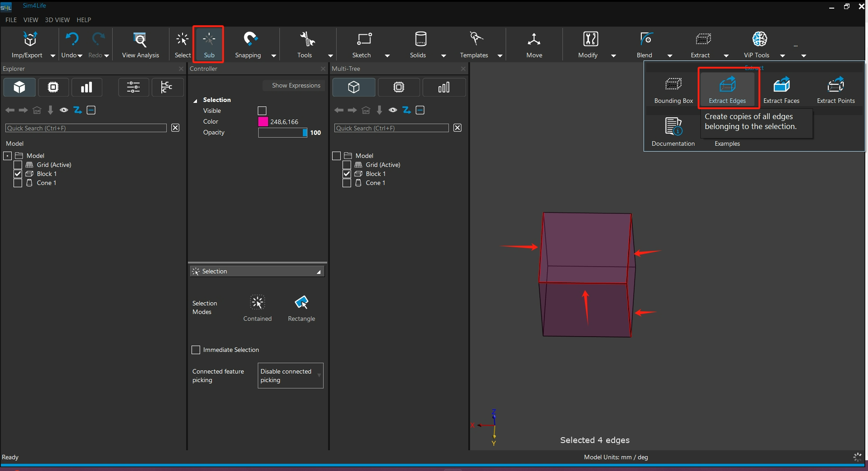
Task: Click the Show Expressions button
Action: [x=296, y=86]
